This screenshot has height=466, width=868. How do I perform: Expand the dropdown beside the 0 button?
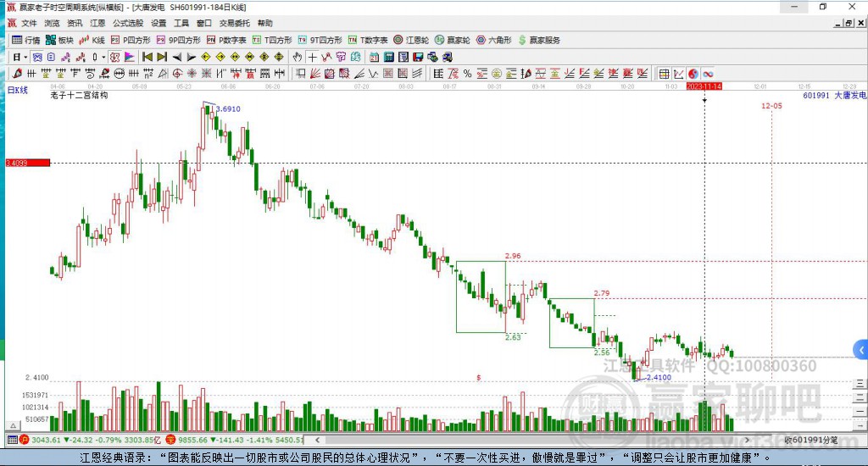tap(103, 57)
